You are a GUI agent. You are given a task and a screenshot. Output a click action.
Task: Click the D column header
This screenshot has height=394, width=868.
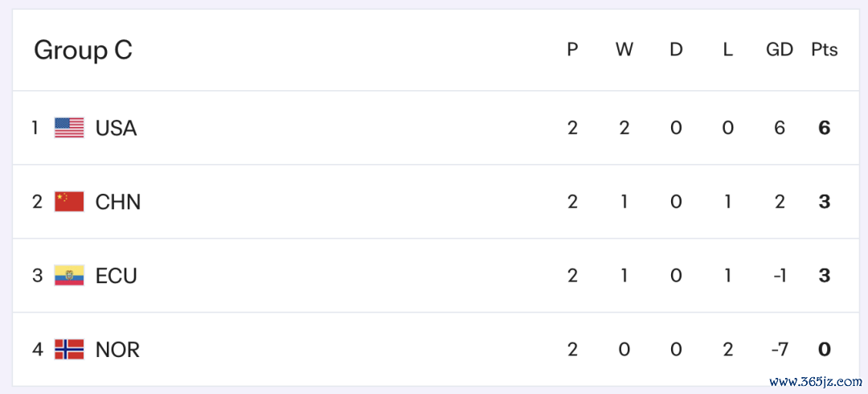[x=676, y=50]
